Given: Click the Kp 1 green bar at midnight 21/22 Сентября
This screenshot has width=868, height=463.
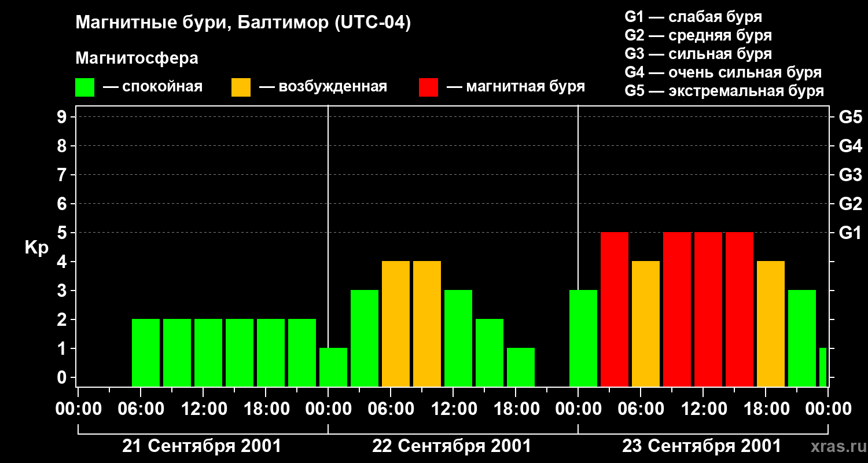Looking at the screenshot, I should (x=333, y=368).
